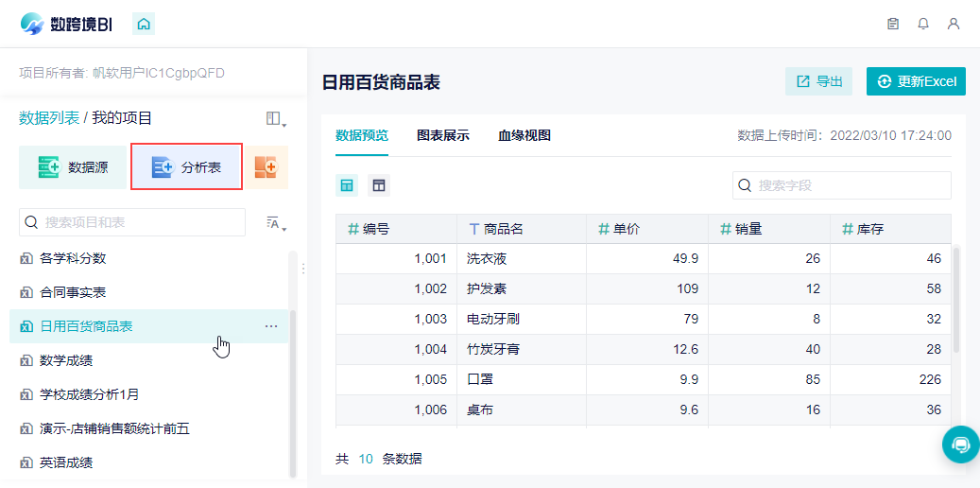Image resolution: width=980 pixels, height=488 pixels.
Task: Click the 导出 export button
Action: (x=819, y=81)
